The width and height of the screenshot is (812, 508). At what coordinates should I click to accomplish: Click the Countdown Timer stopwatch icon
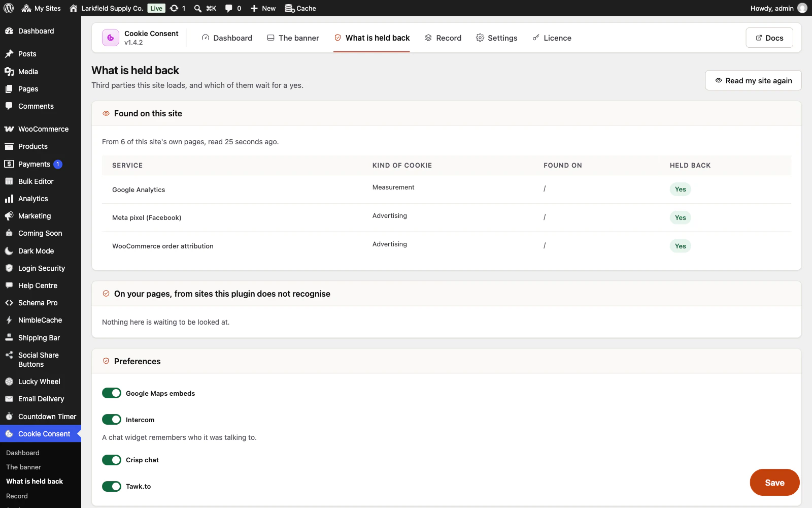pos(9,417)
